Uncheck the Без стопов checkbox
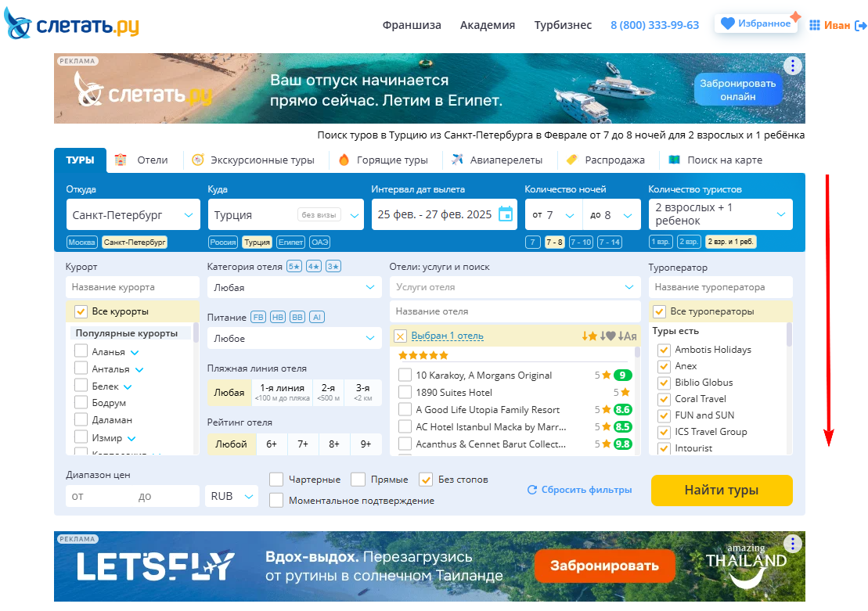 tap(426, 480)
